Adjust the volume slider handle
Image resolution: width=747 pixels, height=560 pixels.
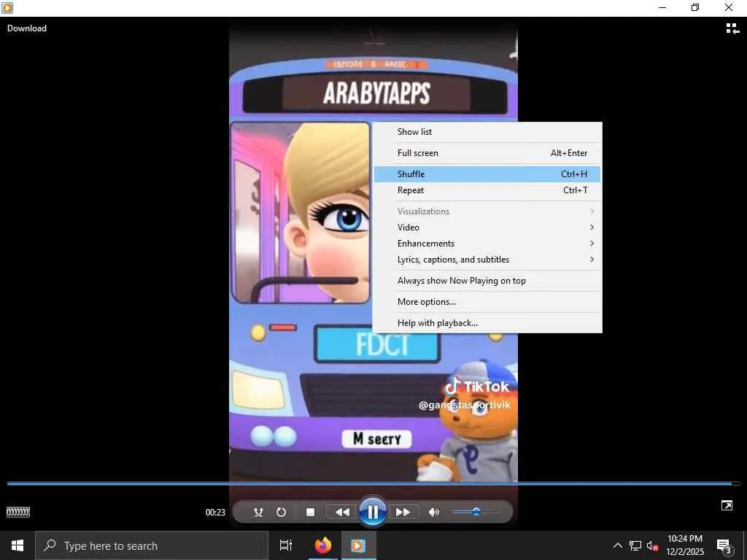[476, 512]
